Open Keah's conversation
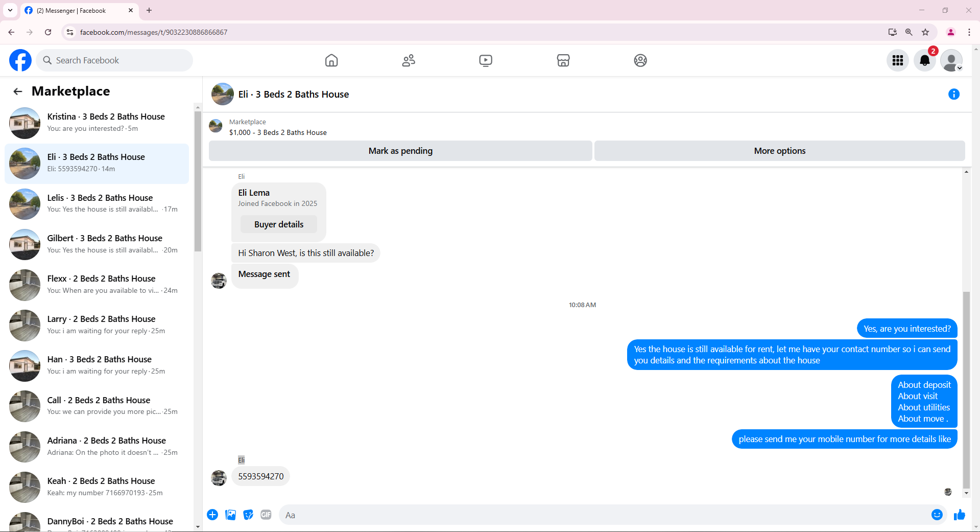 97,487
